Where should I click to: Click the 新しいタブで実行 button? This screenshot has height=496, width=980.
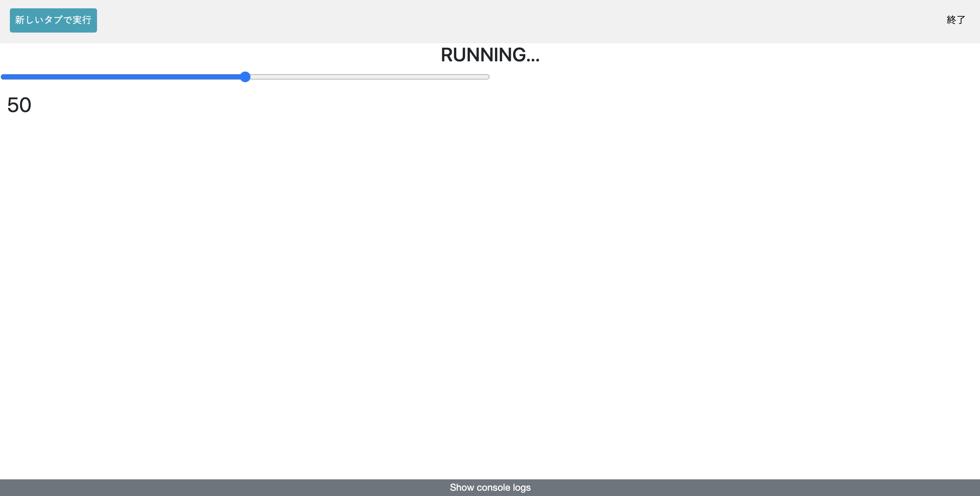pyautogui.click(x=53, y=20)
